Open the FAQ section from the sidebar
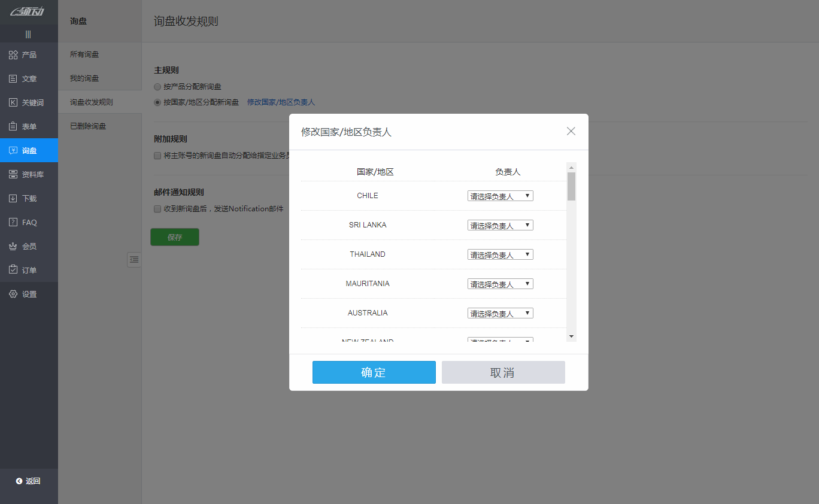 click(28, 222)
